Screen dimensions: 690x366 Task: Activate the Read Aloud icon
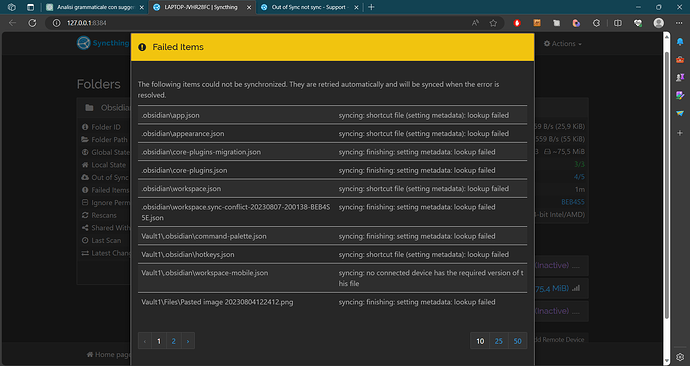click(475, 23)
